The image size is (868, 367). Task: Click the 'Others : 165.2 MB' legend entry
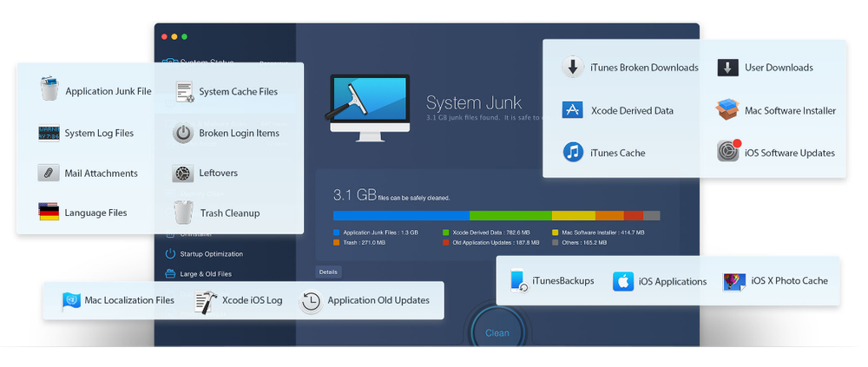click(579, 242)
